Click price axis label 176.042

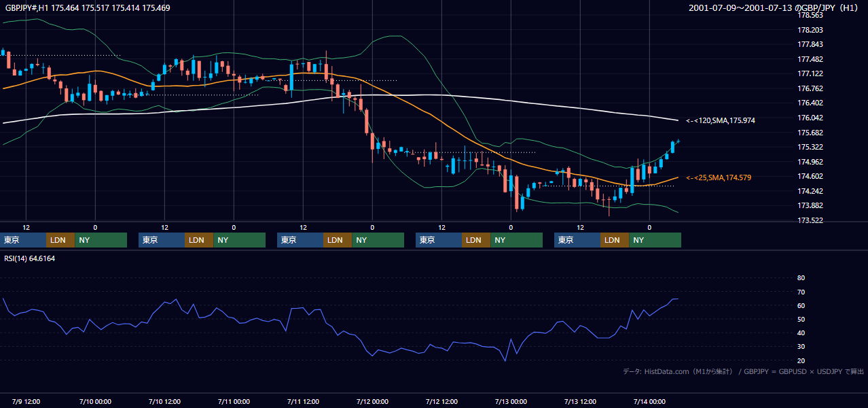coord(810,118)
